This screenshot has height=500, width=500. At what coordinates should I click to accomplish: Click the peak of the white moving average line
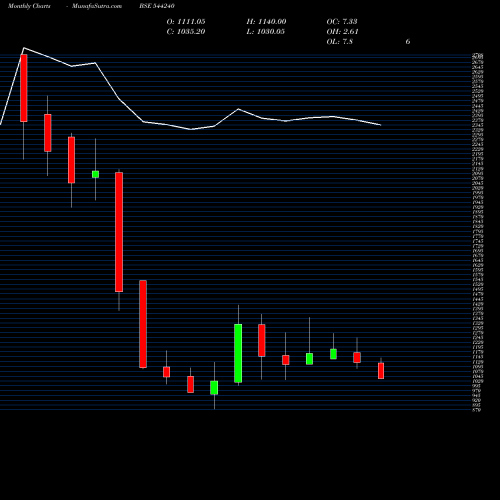[x=24, y=48]
